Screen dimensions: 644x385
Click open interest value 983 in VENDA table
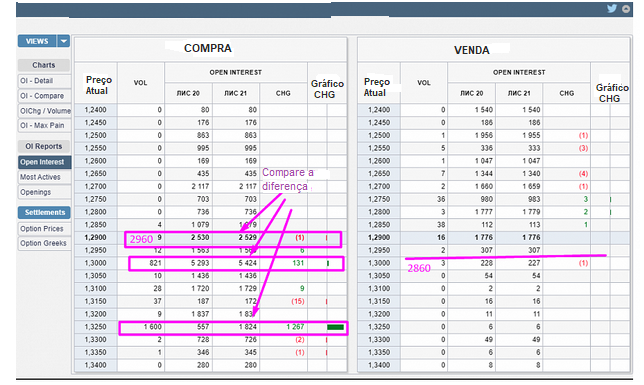tap(534, 199)
